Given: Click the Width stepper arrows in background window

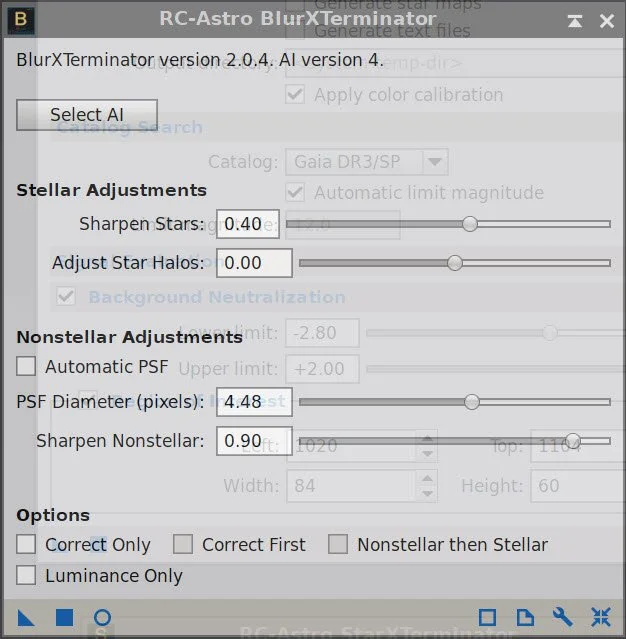Looking at the screenshot, I should tap(427, 485).
